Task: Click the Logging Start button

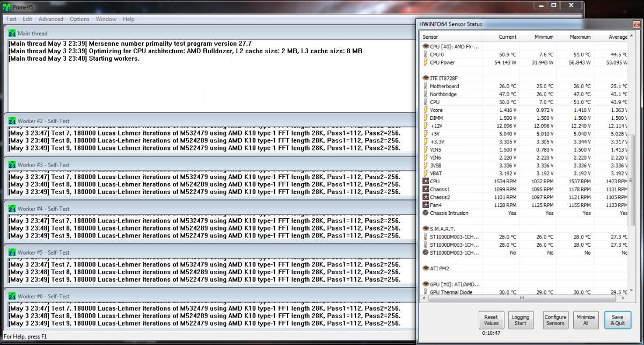Action: [x=520, y=320]
